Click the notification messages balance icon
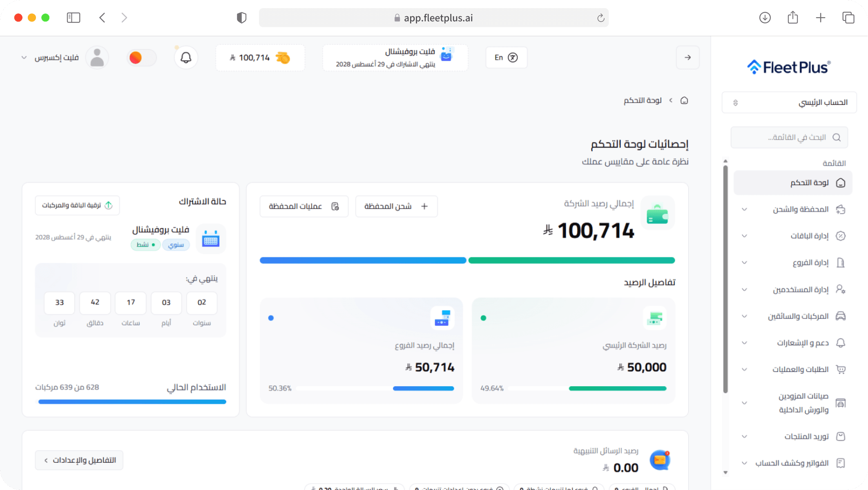868x490 pixels. (660, 460)
